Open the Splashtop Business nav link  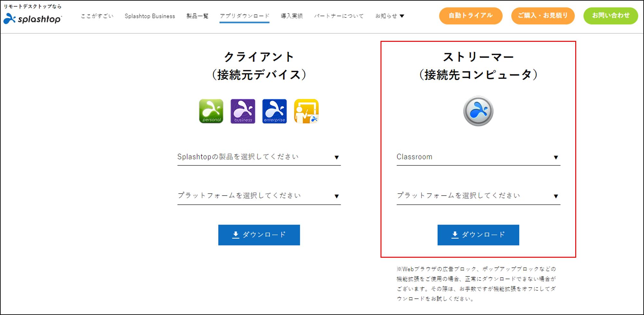click(x=150, y=16)
